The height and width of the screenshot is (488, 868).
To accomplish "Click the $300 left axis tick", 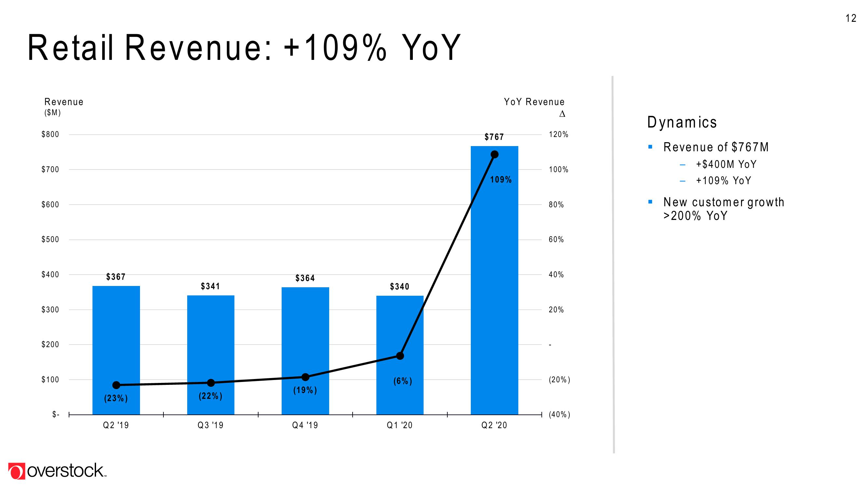I will [x=50, y=309].
